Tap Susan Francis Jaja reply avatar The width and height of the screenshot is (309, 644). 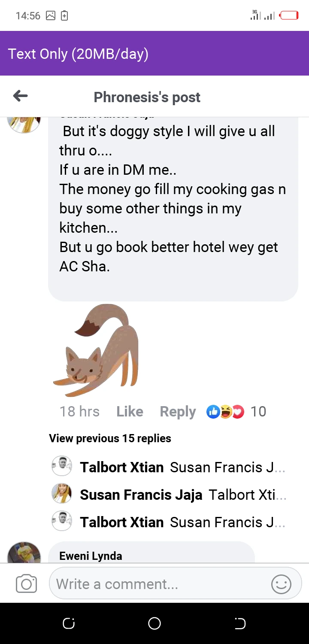62,493
